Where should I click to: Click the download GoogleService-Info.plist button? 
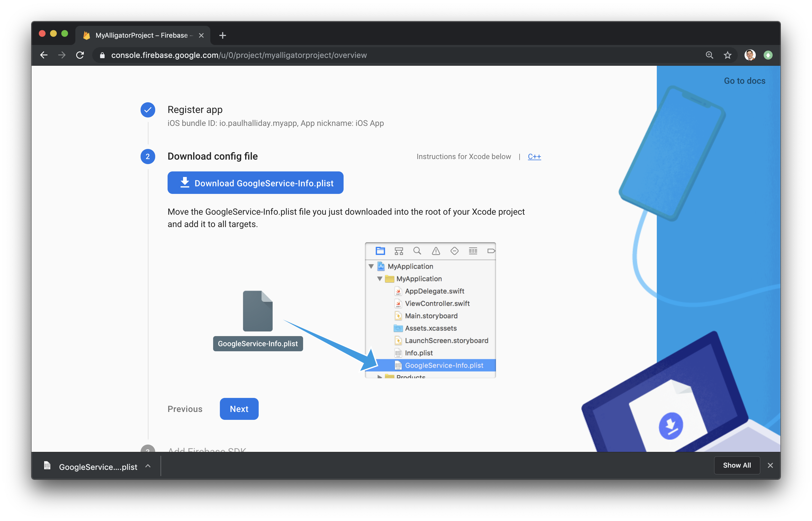pyautogui.click(x=256, y=183)
